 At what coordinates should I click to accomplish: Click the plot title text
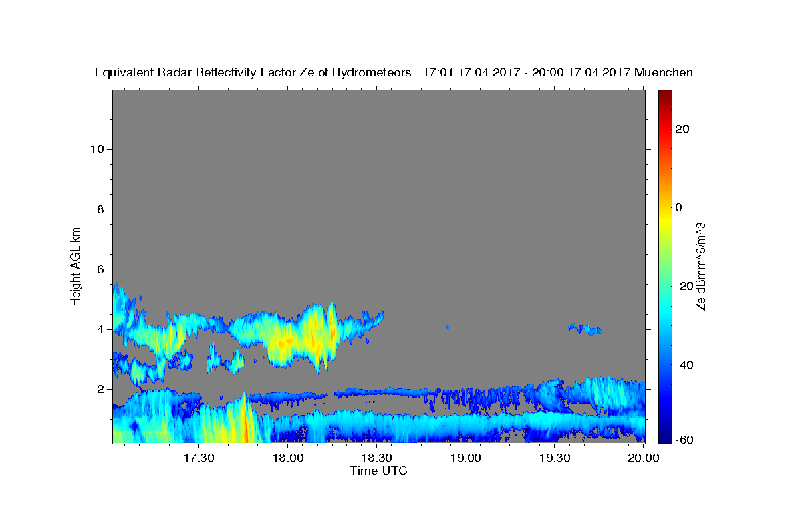pyautogui.click(x=394, y=73)
